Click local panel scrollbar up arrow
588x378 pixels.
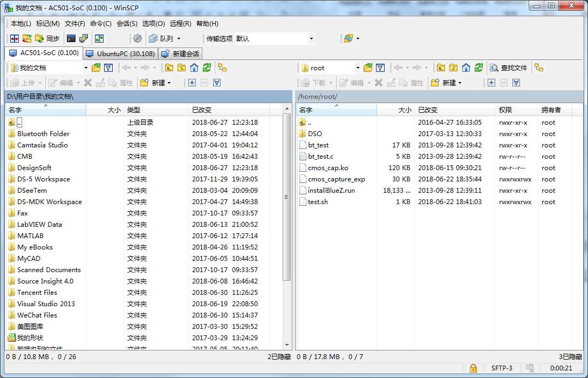287,109
